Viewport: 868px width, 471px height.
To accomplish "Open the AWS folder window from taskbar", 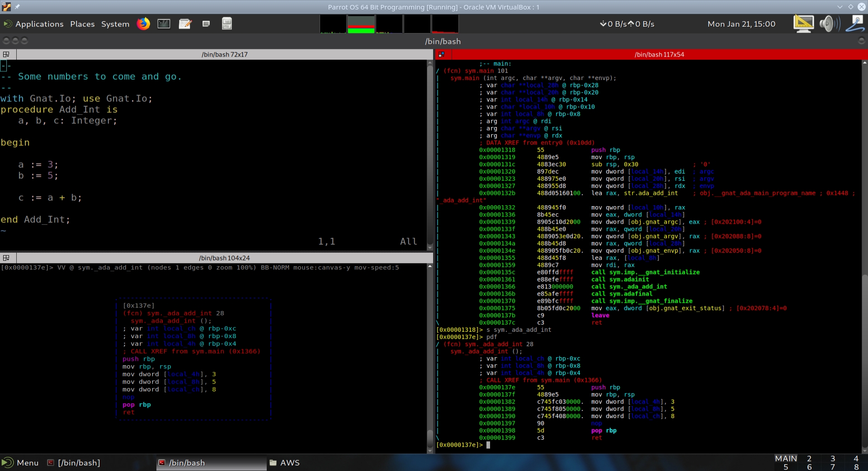I will (x=285, y=463).
